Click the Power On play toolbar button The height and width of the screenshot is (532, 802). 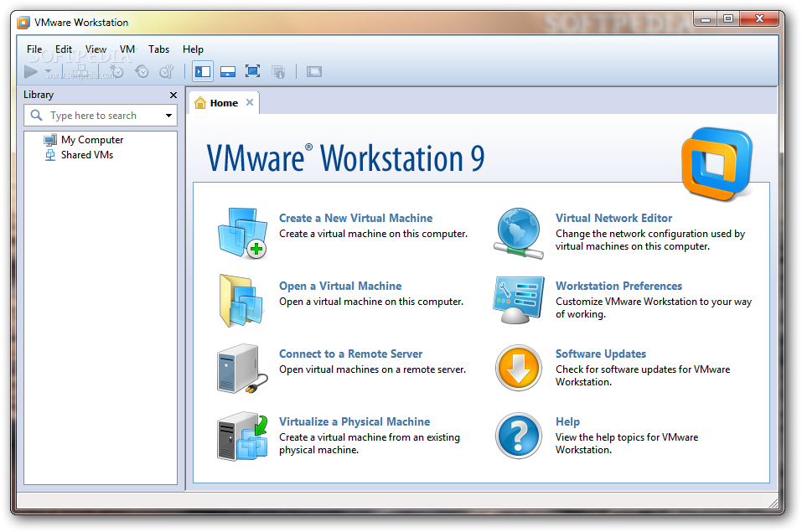click(31, 71)
